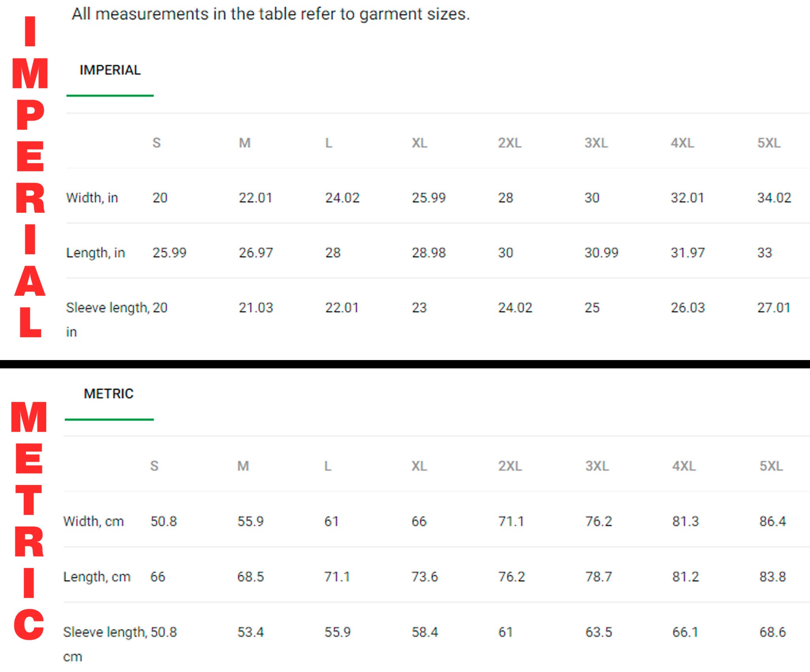Click the 'Length, cm' row label
Viewport: 810px width, 672px height.
tap(97, 577)
